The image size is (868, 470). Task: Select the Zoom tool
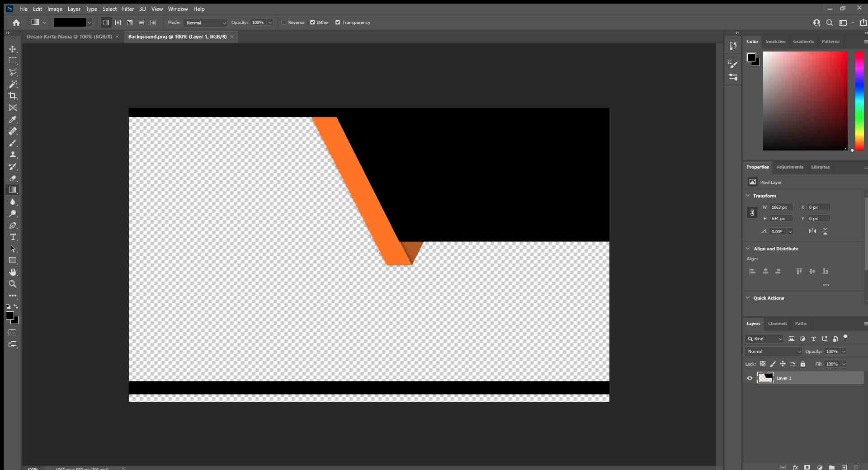(x=13, y=284)
